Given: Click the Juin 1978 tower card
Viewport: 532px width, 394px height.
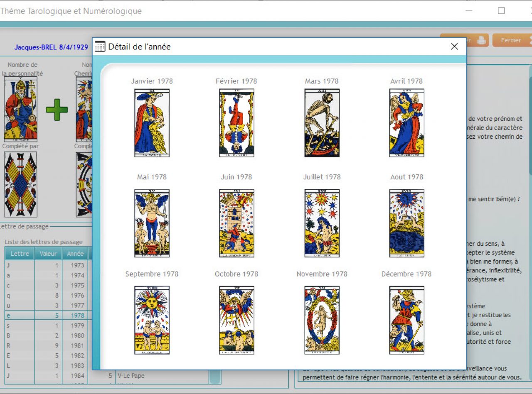Looking at the screenshot, I should tap(236, 223).
